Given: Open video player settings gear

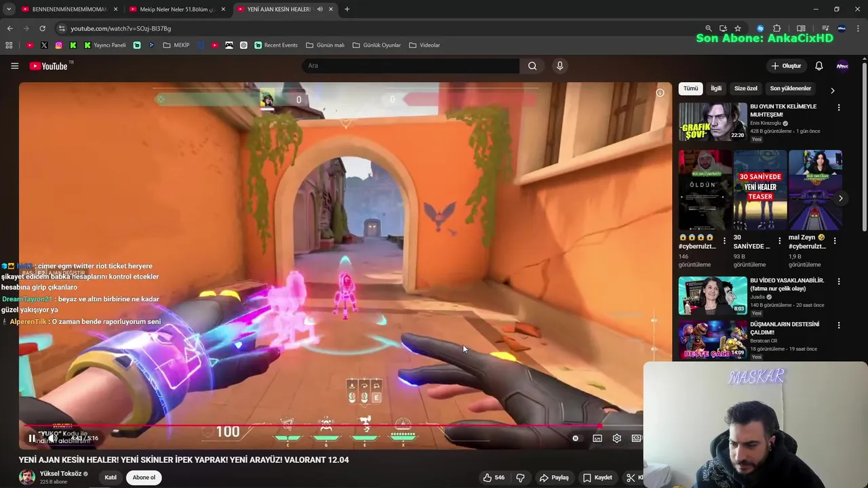Looking at the screenshot, I should click(617, 439).
